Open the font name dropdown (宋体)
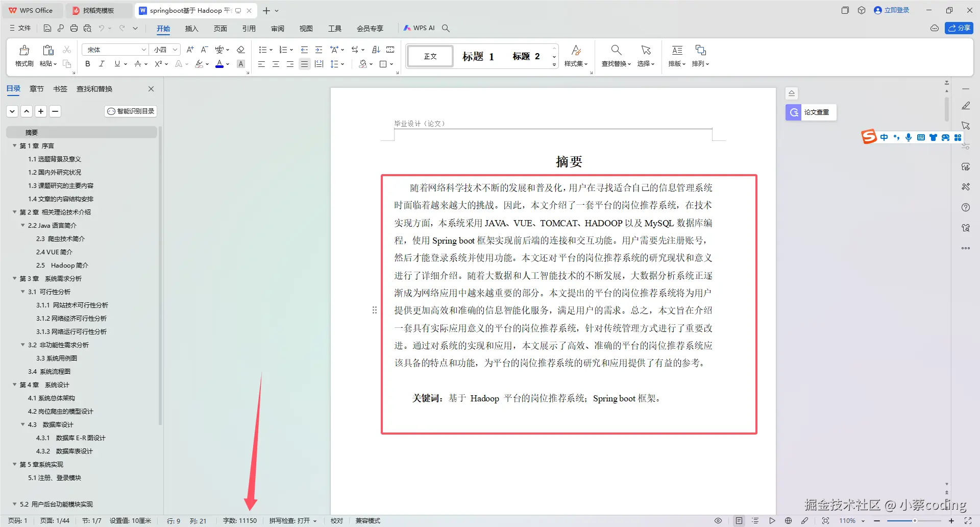The width and height of the screenshot is (980, 527). tap(143, 50)
